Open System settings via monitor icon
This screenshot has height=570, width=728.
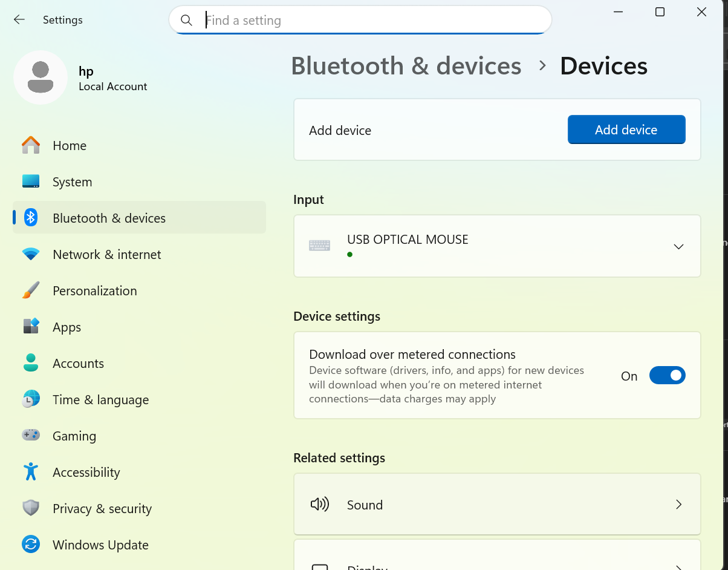pyautogui.click(x=31, y=182)
